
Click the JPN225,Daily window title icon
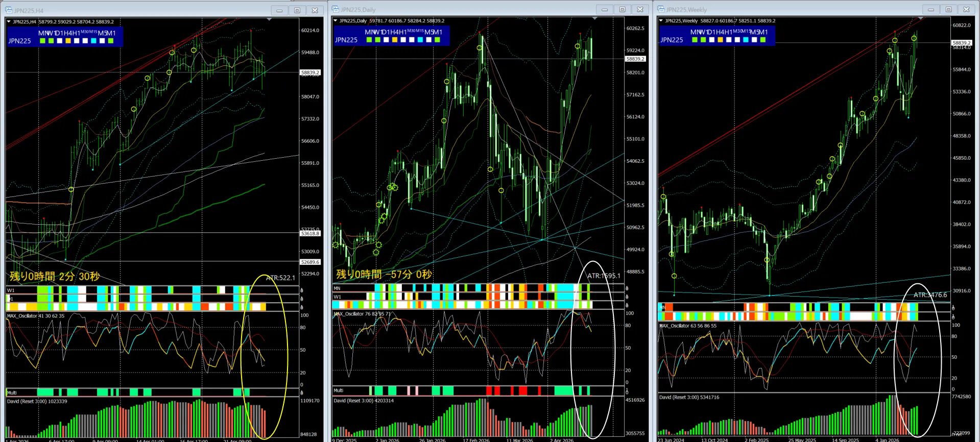pos(336,9)
